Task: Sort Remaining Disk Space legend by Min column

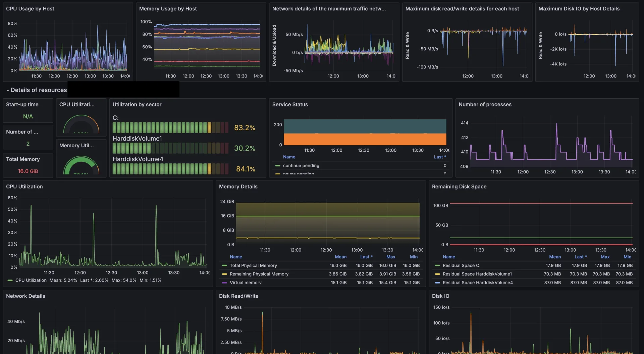Action: coord(627,257)
